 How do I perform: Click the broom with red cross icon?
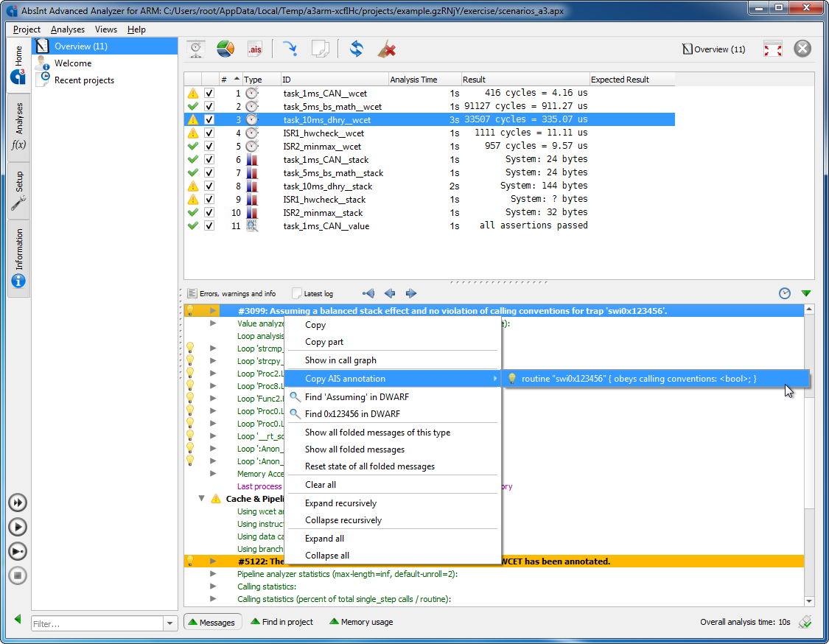click(x=386, y=49)
